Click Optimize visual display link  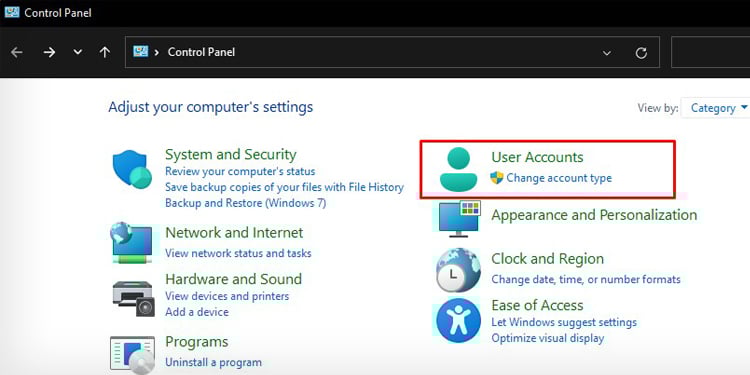548,338
